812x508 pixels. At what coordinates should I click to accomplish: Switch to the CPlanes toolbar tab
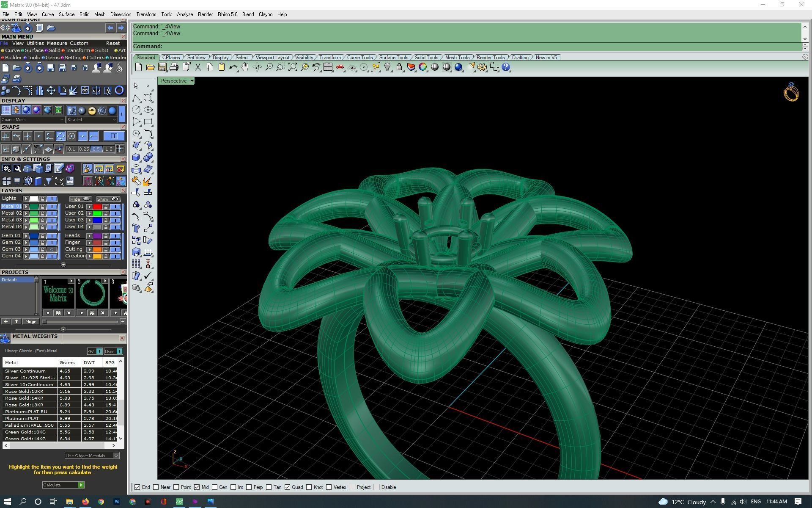tap(171, 58)
